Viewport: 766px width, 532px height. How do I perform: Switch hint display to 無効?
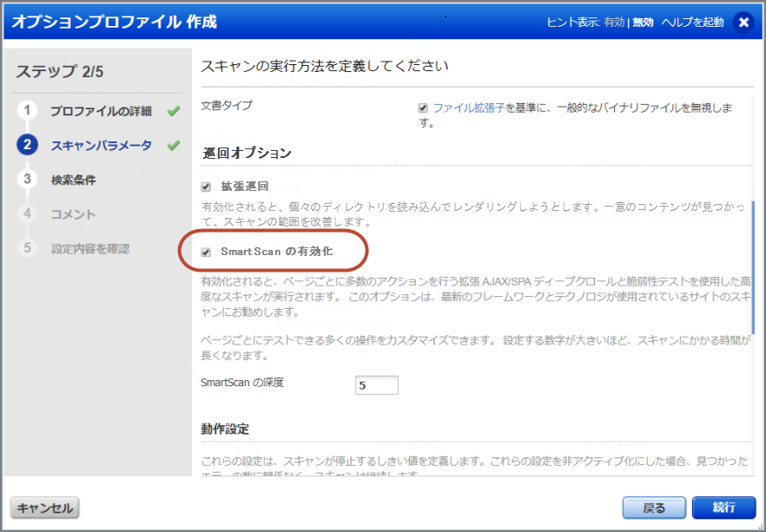643,23
